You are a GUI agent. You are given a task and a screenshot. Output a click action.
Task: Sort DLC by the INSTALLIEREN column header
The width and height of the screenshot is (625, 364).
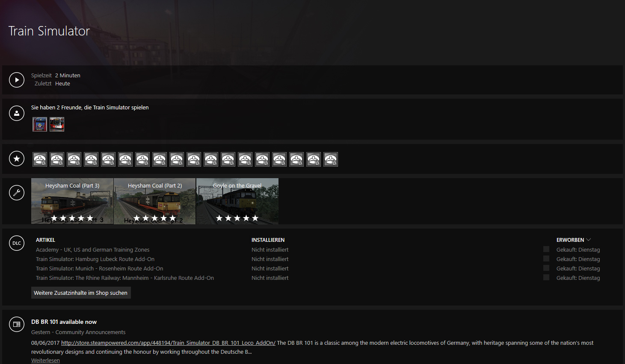(x=268, y=240)
